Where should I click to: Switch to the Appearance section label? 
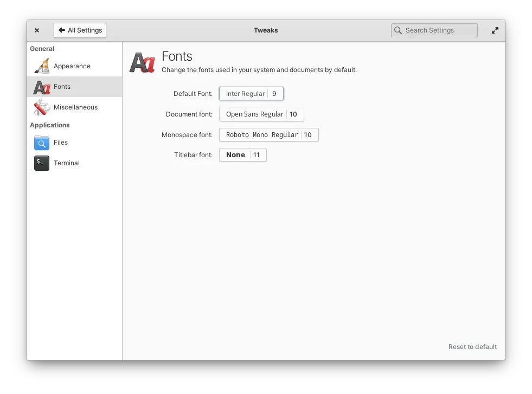coord(72,66)
